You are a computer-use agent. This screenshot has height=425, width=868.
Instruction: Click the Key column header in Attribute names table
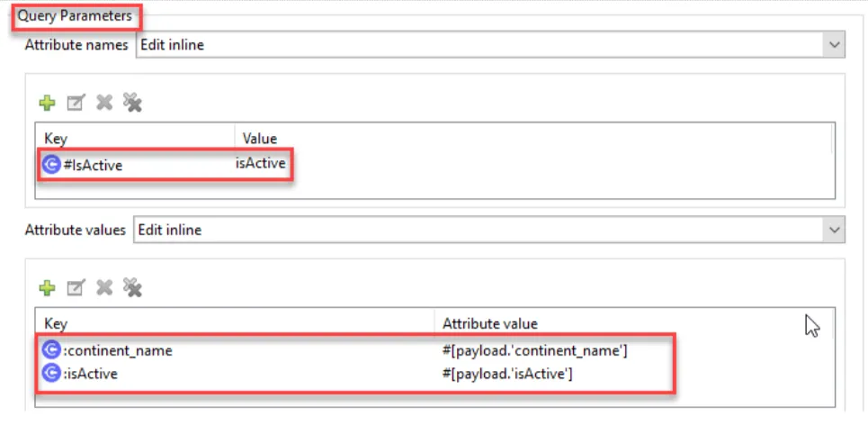tap(56, 139)
